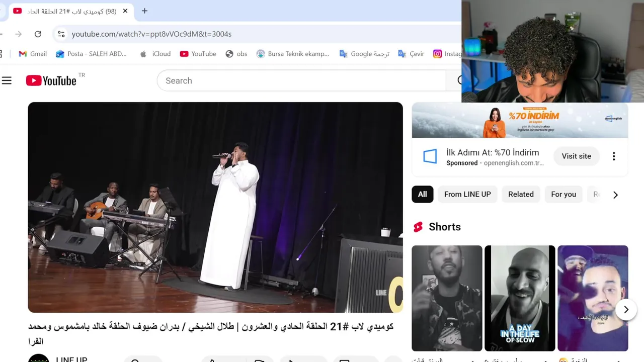Open the LINE UP channel name
Viewport: 644px width, 362px height.
pyautogui.click(x=71, y=359)
